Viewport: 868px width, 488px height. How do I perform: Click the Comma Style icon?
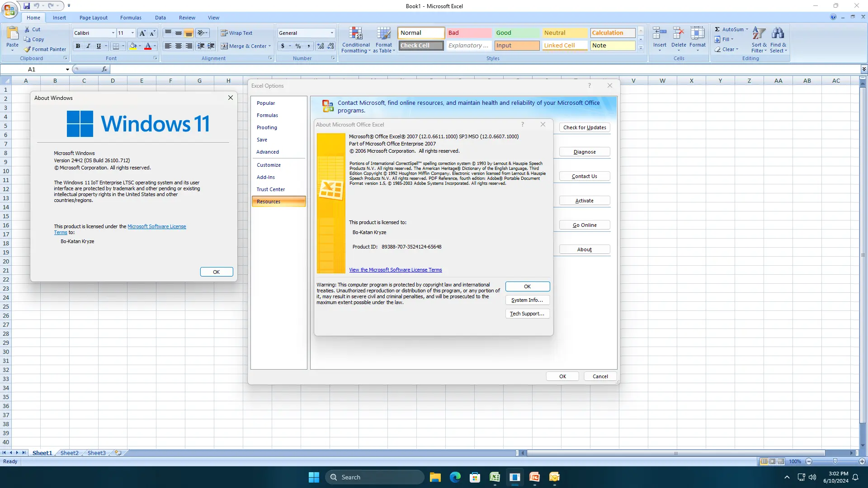(309, 46)
